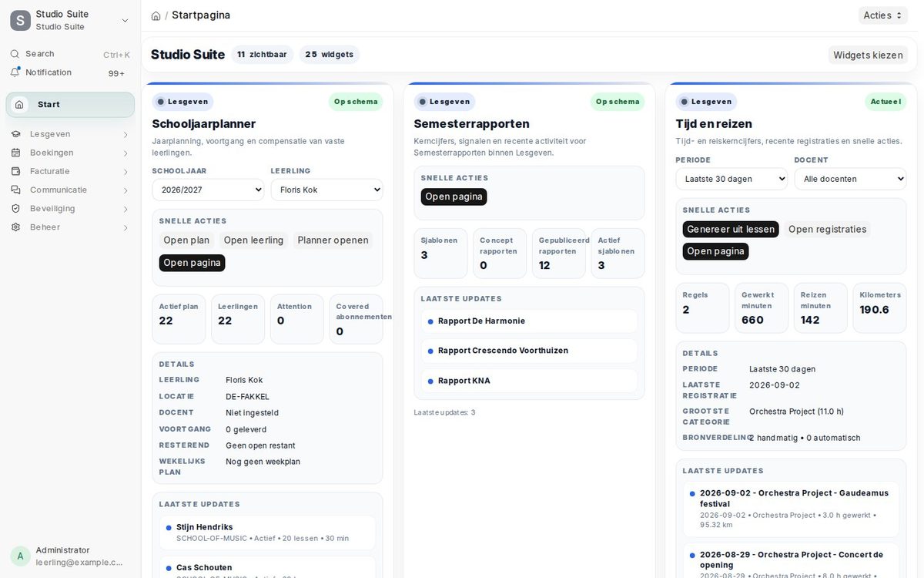The width and height of the screenshot is (924, 578).
Task: Click Open pagina in Tijd en reizen card
Action: pos(715,251)
